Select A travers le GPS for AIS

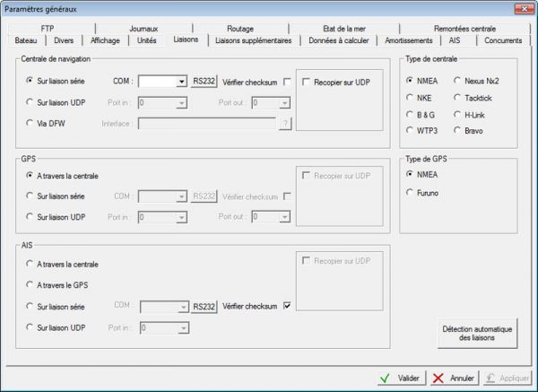tap(30, 285)
